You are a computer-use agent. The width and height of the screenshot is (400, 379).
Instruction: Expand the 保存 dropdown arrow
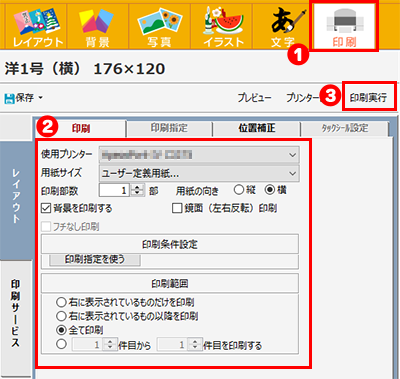pyautogui.click(x=41, y=98)
